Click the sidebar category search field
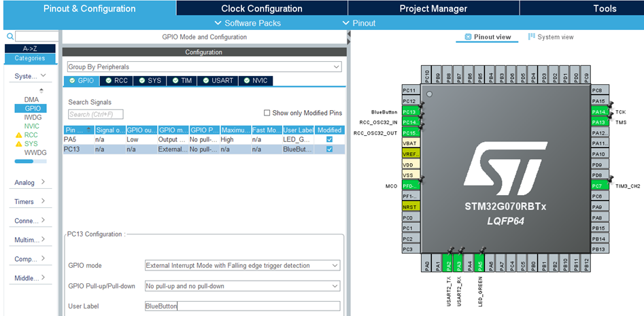 37,36
